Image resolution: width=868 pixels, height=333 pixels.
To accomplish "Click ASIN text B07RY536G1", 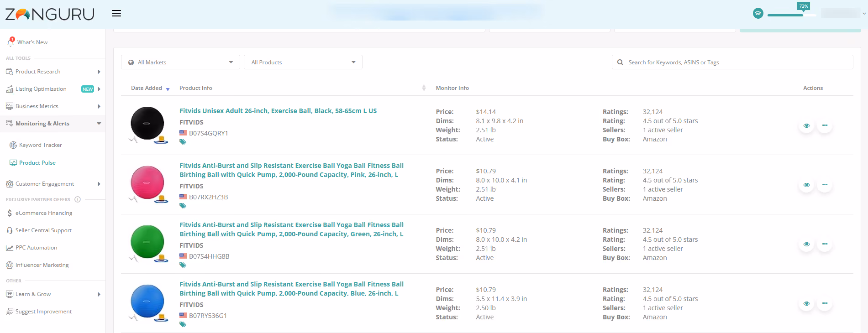I will 208,316.
